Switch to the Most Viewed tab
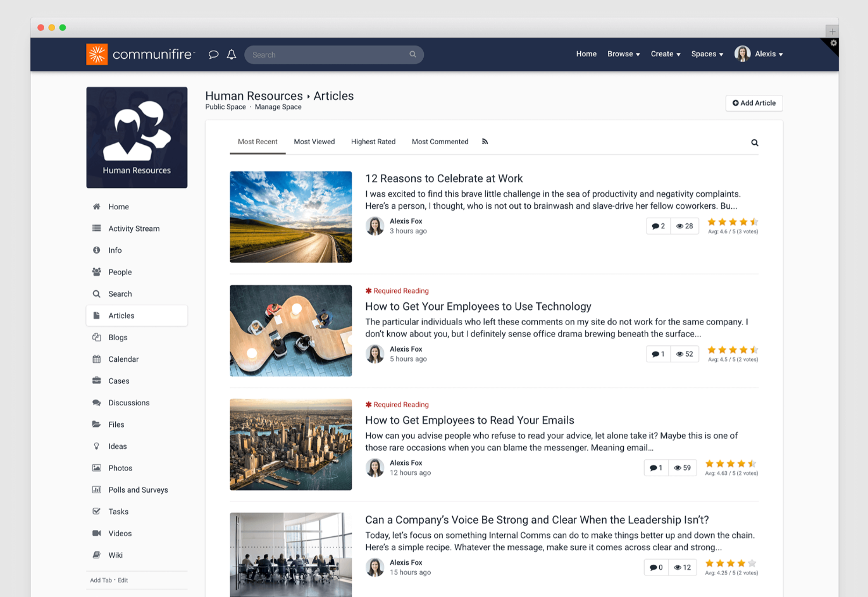The height and width of the screenshot is (597, 868). [x=314, y=142]
